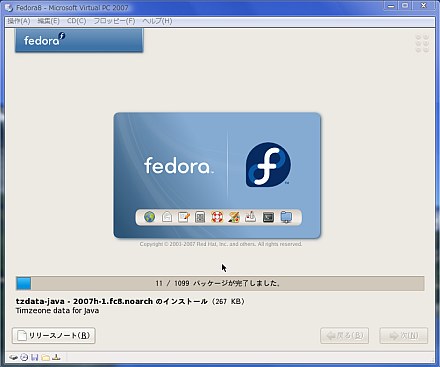Close the Fedora8 Virtual PC window
Viewport: 440px width, 367px height.
424,6
